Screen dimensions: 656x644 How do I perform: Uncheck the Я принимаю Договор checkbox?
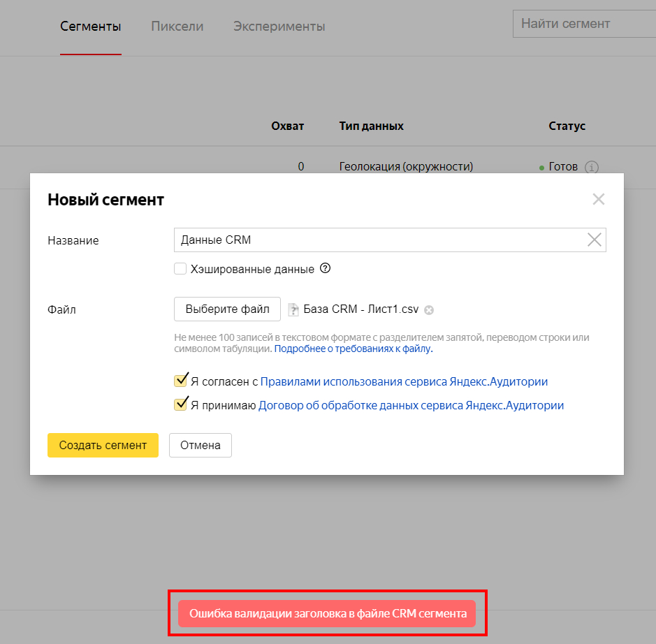pyautogui.click(x=180, y=404)
